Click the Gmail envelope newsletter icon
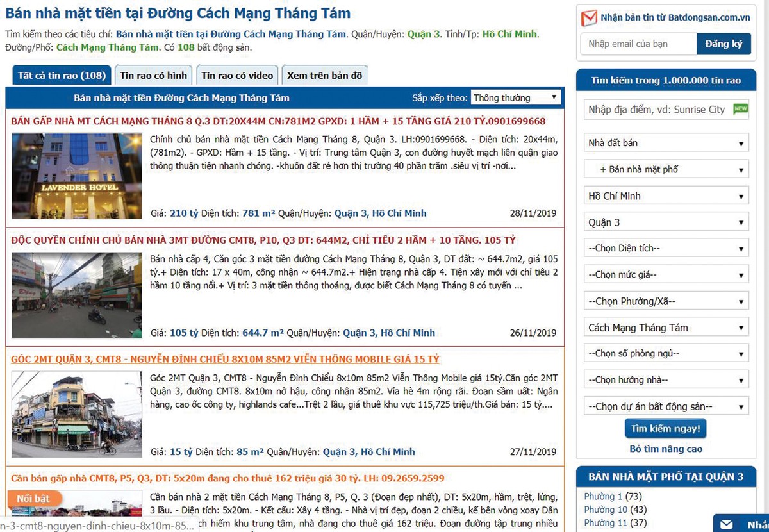Viewport: 769px width, 532px height. tap(589, 18)
